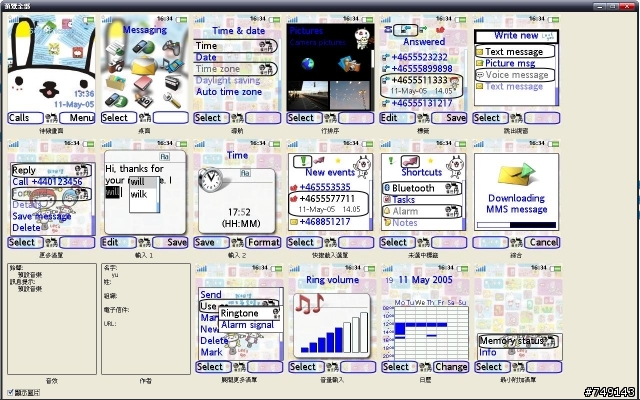Click the 'wilk' word suggestion

click(x=138, y=195)
